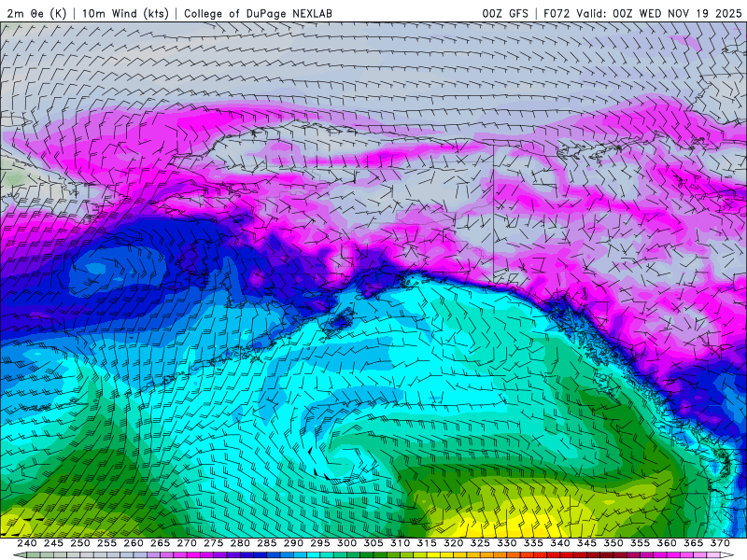Click the 295 value on the color scale
The image size is (747, 560).
click(x=320, y=543)
